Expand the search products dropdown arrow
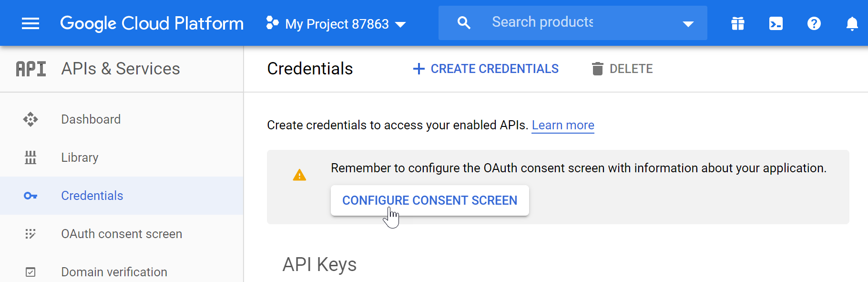Screen dimensions: 868x282 [688, 24]
